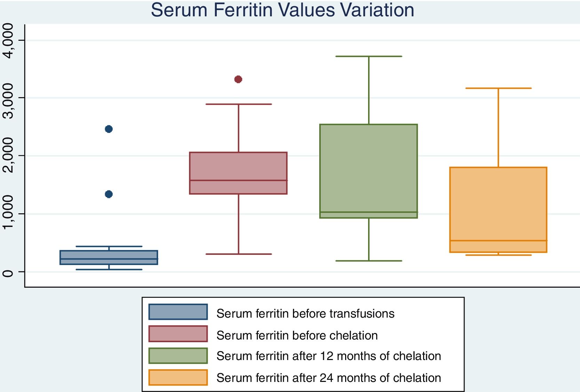Select the 'Serum ferritin before chelation' legend label
Image resolution: width=580 pixels, height=392 pixels.
(297, 335)
